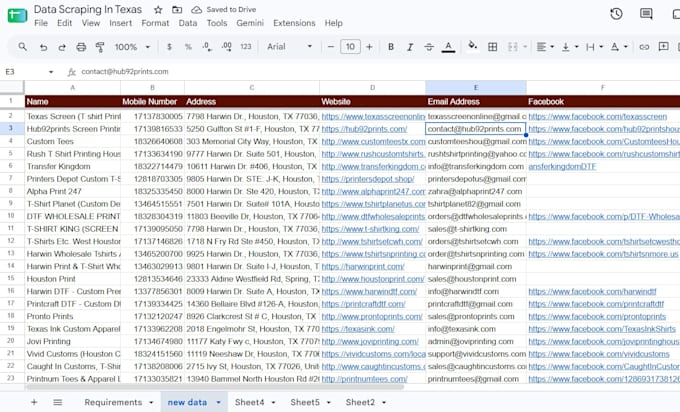Toggle bold formatting
The width and height of the screenshot is (680, 412).
pos(391,47)
